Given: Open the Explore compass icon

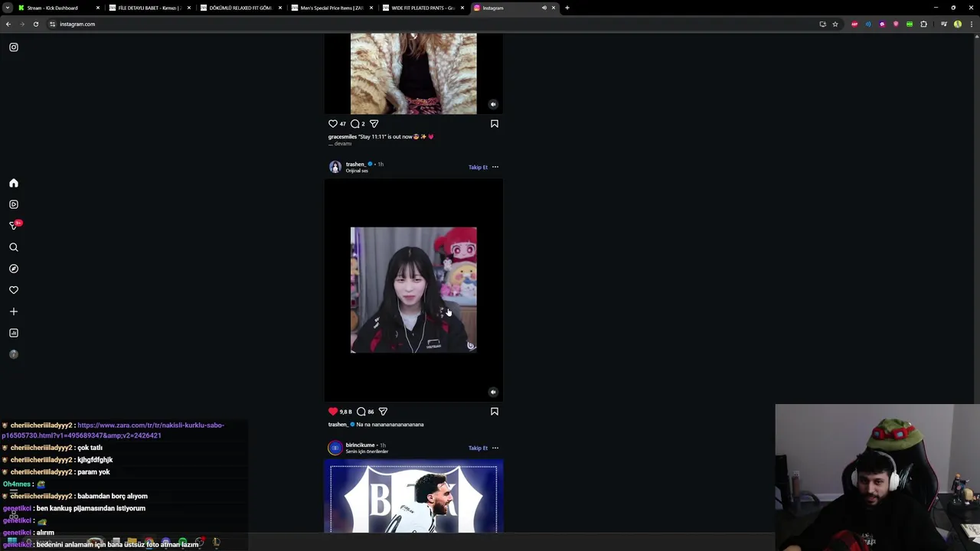Looking at the screenshot, I should 14,269.
